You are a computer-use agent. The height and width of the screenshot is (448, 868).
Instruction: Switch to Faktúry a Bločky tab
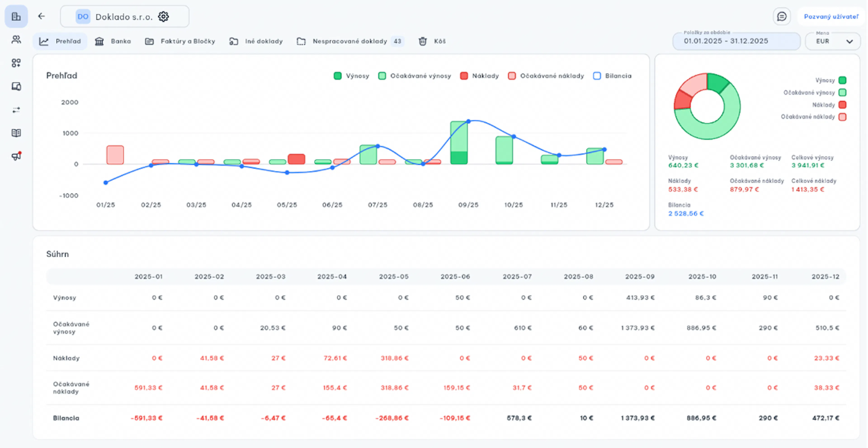[180, 41]
